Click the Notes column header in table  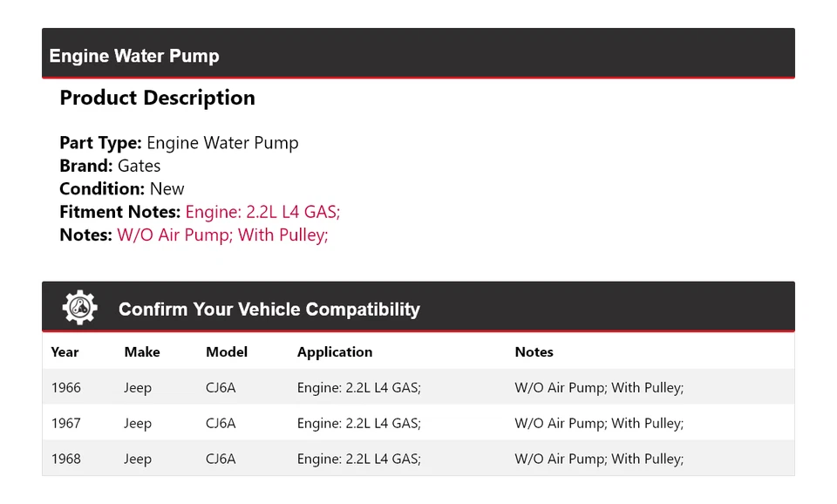click(x=534, y=352)
